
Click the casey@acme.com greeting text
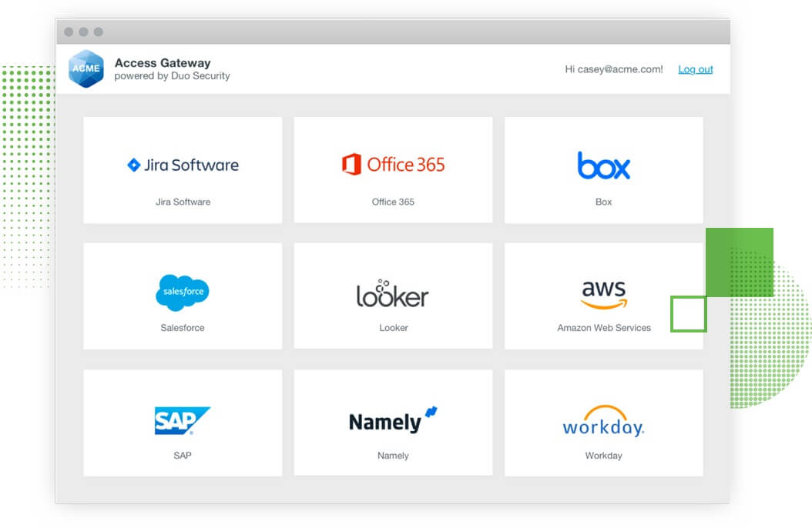pyautogui.click(x=613, y=69)
